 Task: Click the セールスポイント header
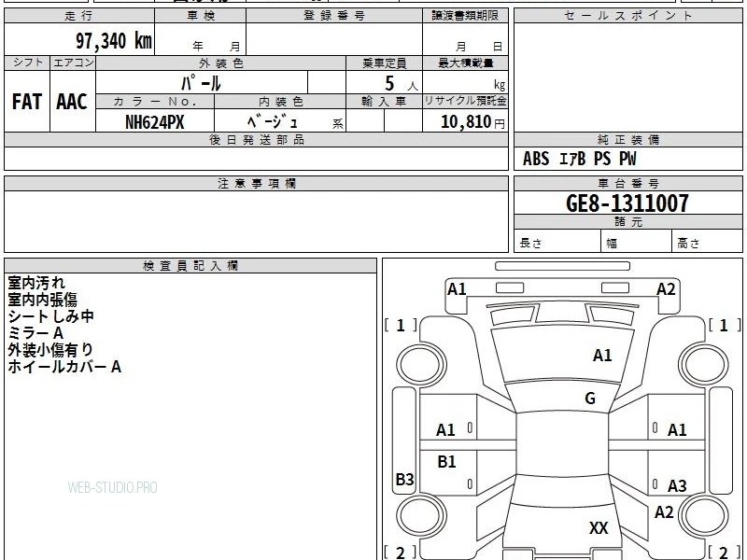pyautogui.click(x=627, y=16)
